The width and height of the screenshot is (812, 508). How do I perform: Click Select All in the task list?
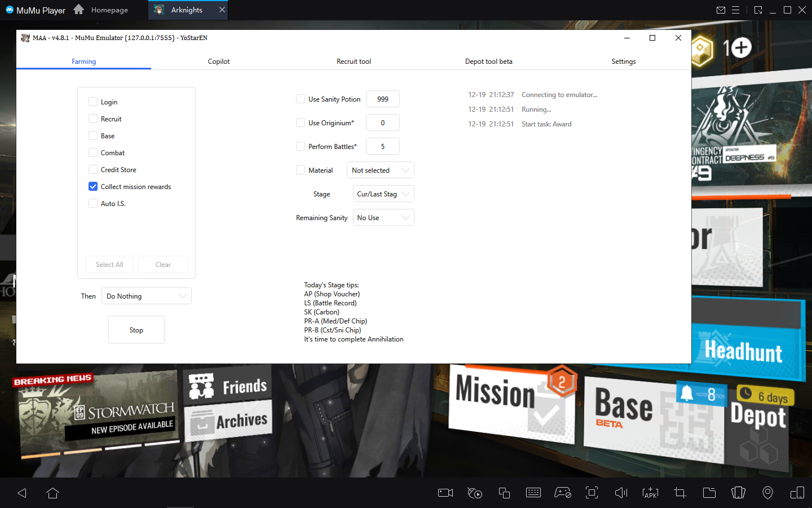(x=109, y=264)
